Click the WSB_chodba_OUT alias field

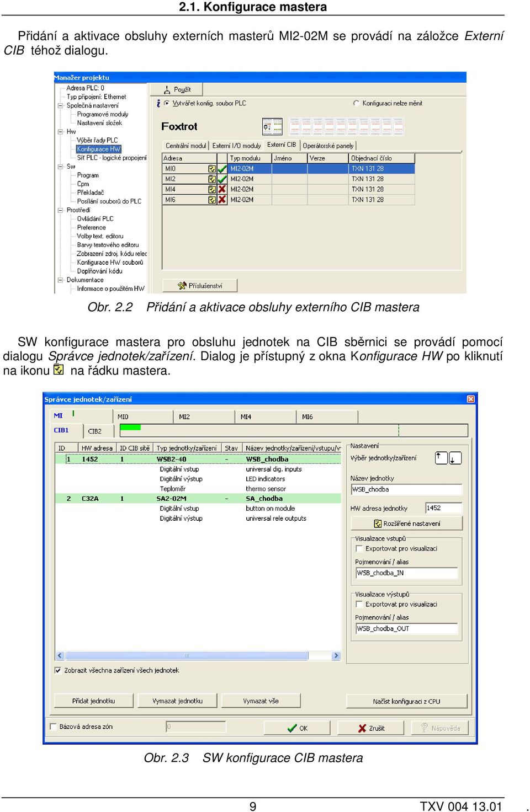[407, 629]
